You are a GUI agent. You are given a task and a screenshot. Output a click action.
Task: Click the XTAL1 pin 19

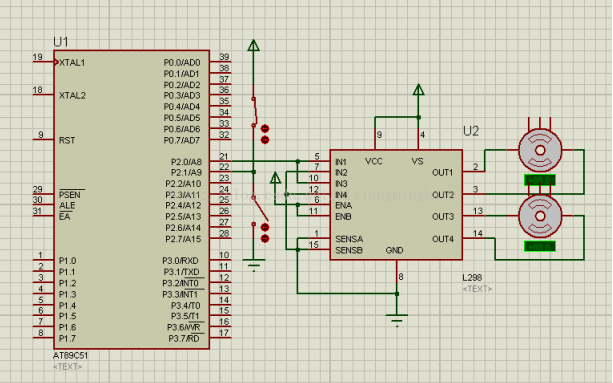point(44,62)
